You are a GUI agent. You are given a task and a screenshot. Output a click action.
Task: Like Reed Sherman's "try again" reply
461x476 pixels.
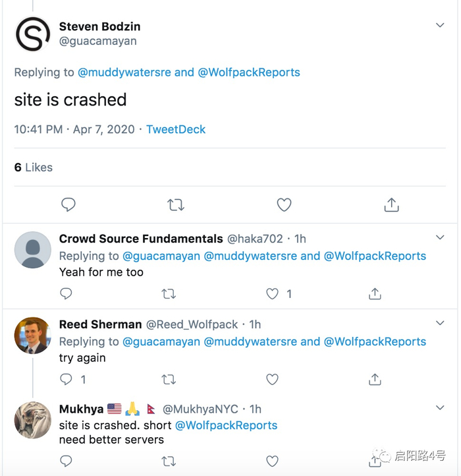click(272, 379)
